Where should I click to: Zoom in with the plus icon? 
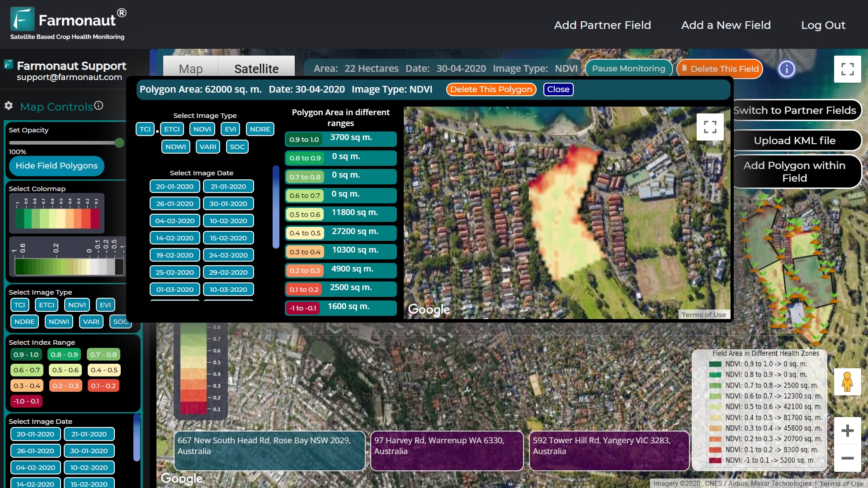click(847, 431)
